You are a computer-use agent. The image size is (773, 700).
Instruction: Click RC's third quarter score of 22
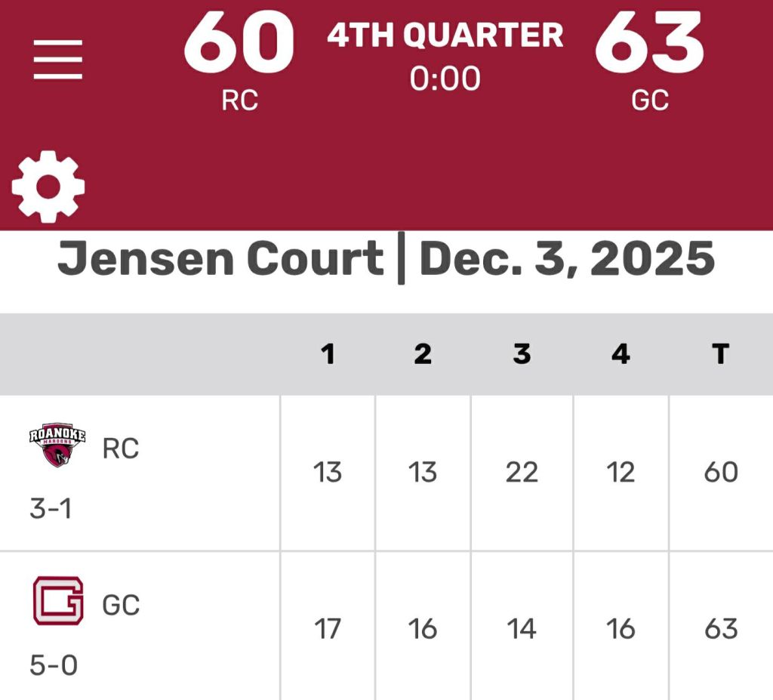(522, 473)
